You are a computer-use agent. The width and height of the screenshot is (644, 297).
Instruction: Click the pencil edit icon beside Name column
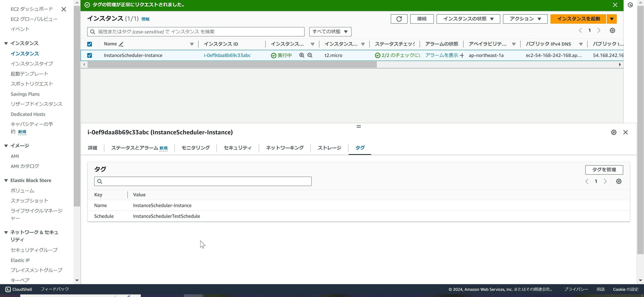pyautogui.click(x=121, y=44)
